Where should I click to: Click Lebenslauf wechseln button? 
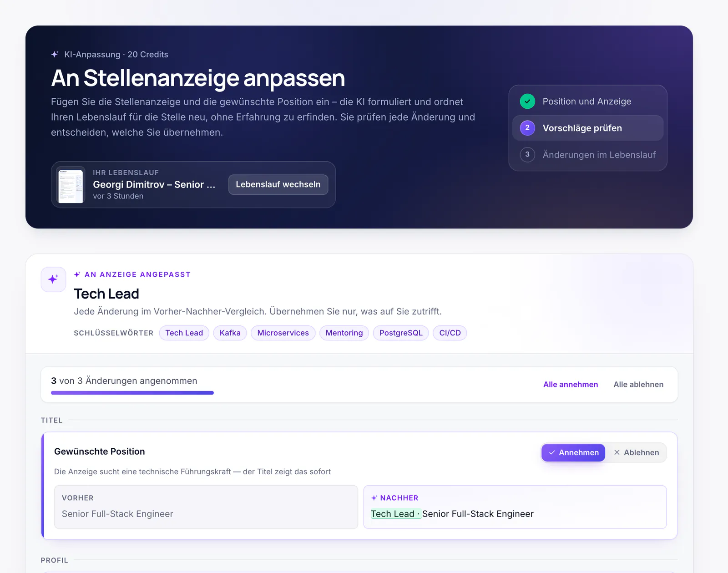(x=278, y=185)
